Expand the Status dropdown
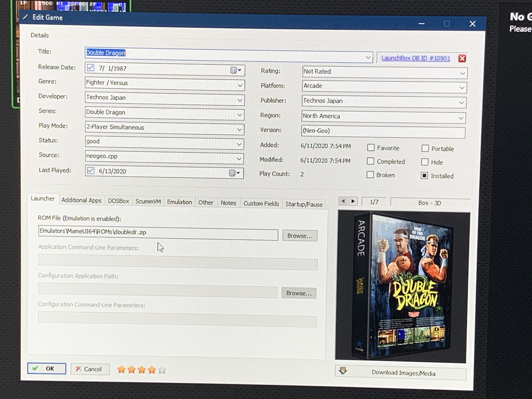 (239, 144)
